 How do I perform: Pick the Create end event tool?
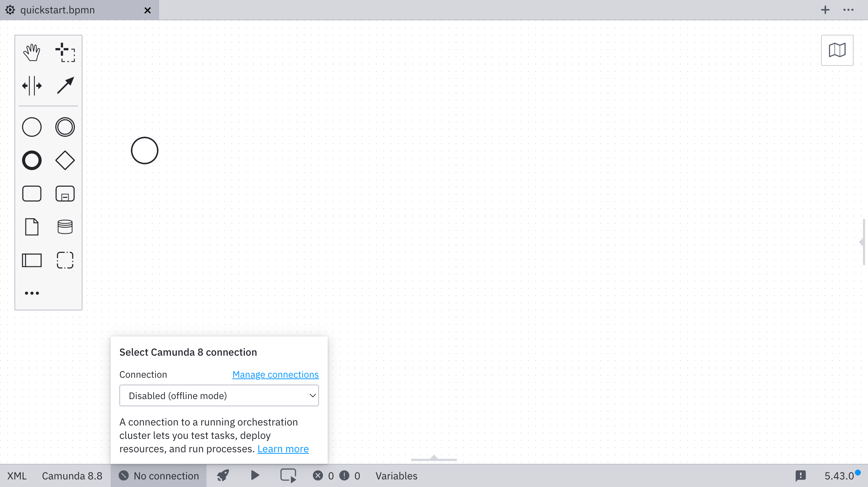point(32,160)
